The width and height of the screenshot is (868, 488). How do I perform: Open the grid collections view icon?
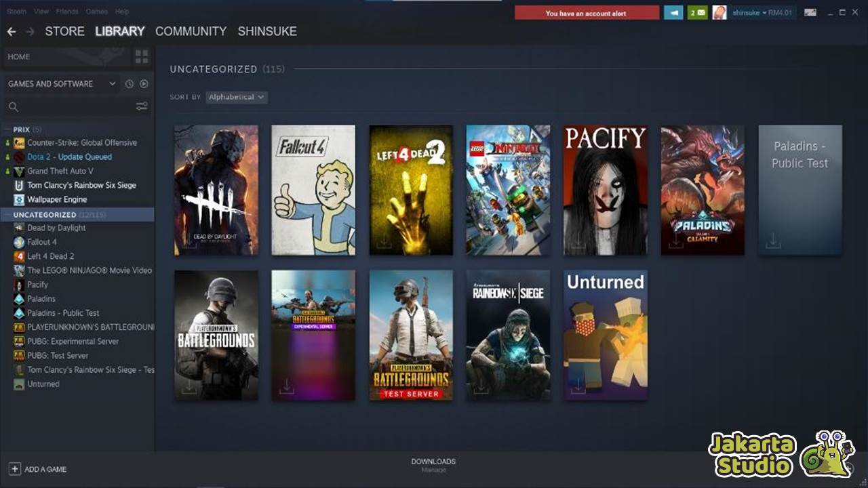pyautogui.click(x=141, y=57)
